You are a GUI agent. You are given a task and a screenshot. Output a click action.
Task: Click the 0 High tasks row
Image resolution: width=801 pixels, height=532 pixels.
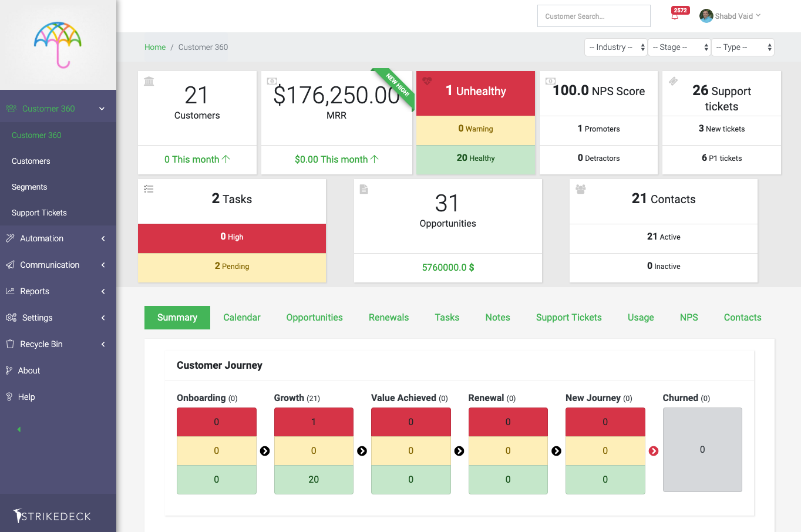(232, 238)
